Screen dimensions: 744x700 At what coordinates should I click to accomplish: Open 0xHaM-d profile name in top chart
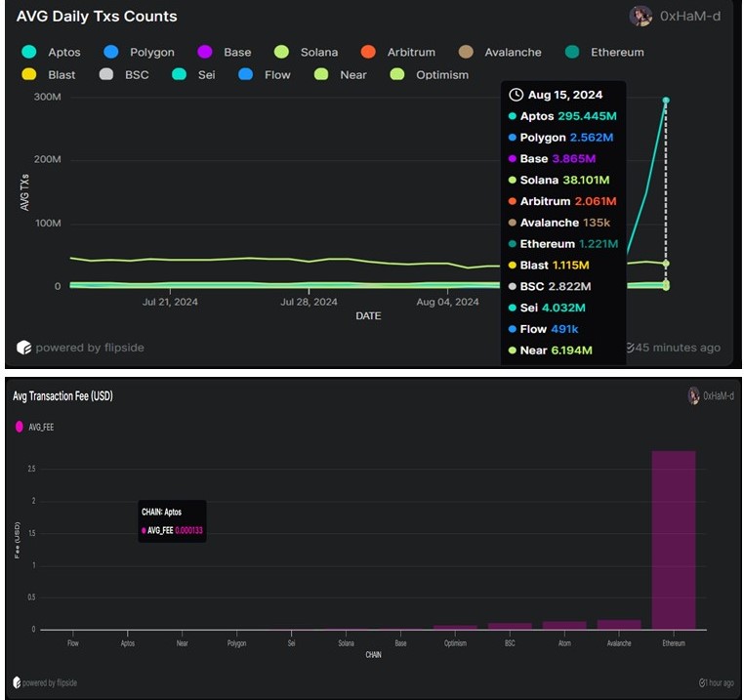point(690,17)
